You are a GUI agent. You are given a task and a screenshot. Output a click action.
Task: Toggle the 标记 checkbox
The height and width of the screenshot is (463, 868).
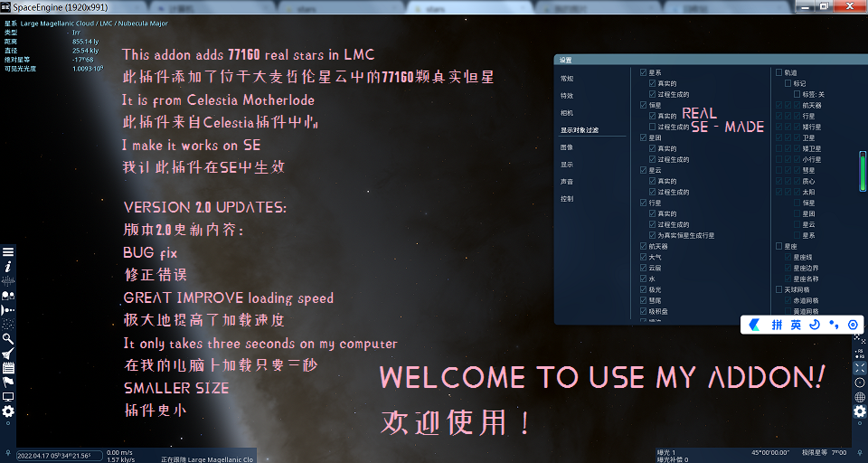click(x=788, y=83)
